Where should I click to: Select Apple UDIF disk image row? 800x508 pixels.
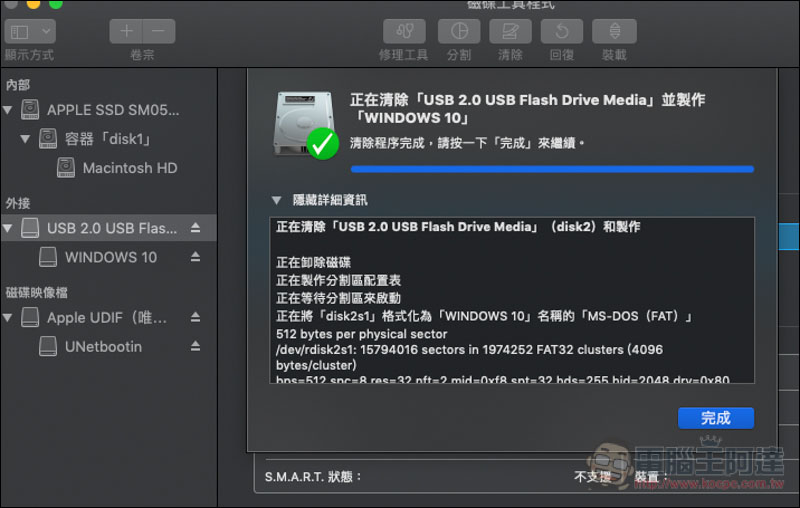click(109, 318)
